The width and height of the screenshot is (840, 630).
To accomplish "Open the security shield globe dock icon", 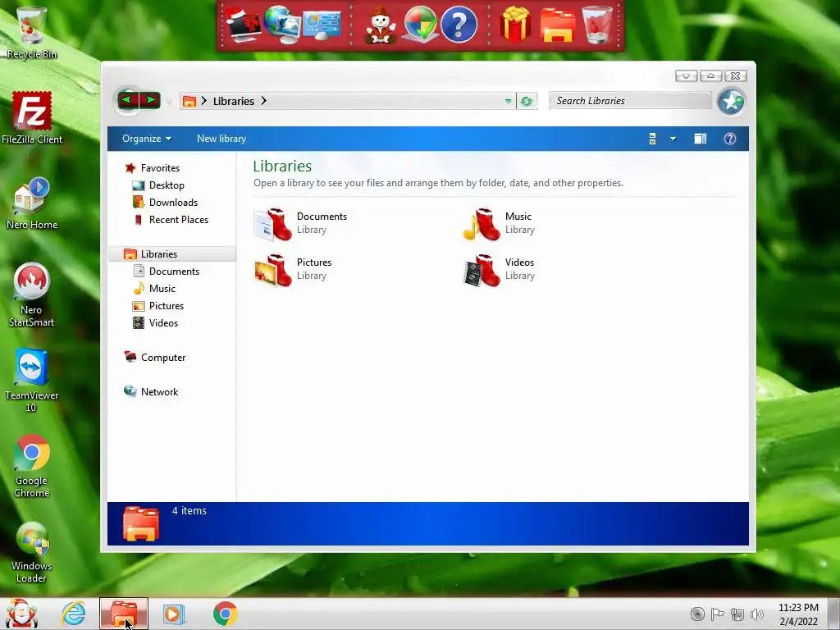I will pos(420,25).
